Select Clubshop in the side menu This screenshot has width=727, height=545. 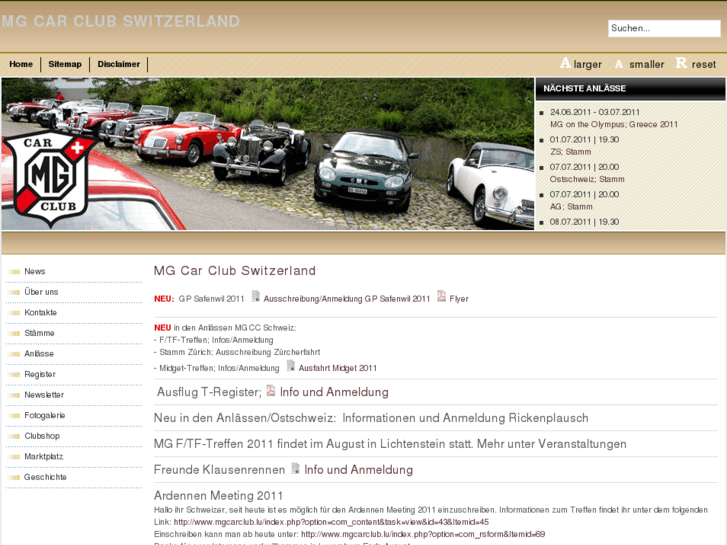(x=42, y=436)
